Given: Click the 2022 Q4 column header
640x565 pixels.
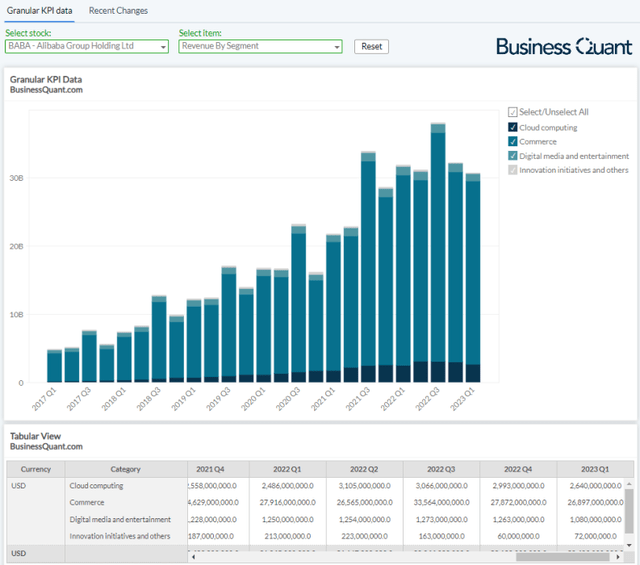Looking at the screenshot, I should 518,469.
